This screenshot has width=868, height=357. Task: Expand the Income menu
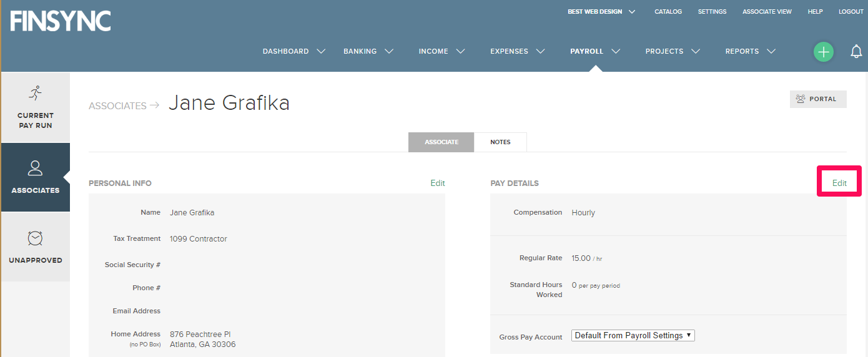pyautogui.click(x=441, y=51)
